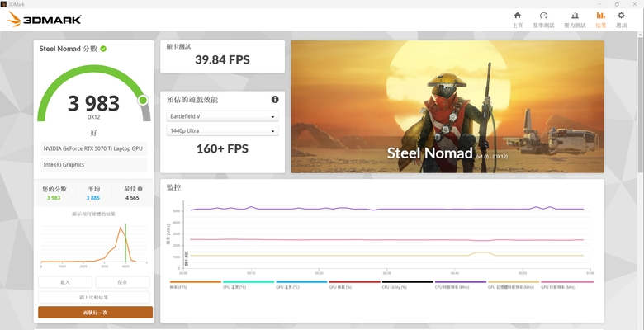Click the green validation checkmark beside Steel Nomad 分數
This screenshot has width=644, height=330.
point(103,49)
